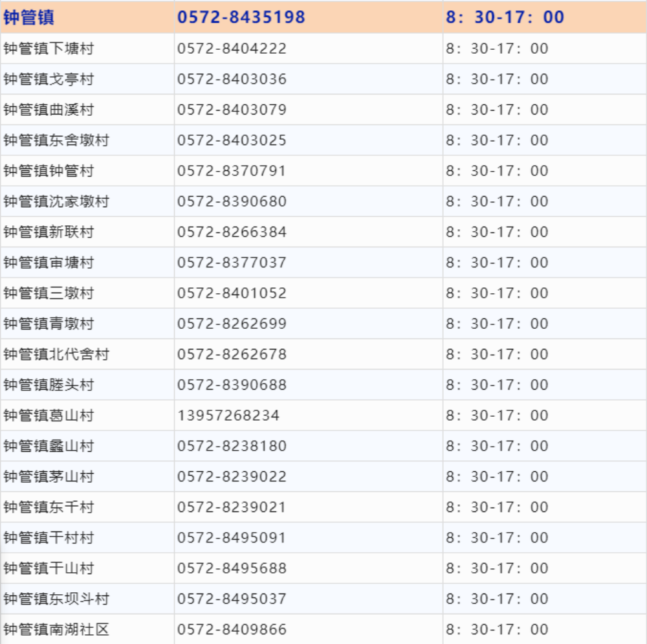This screenshot has width=647, height=644.
Task: Click phone number 0572-8401052
Action: [232, 293]
